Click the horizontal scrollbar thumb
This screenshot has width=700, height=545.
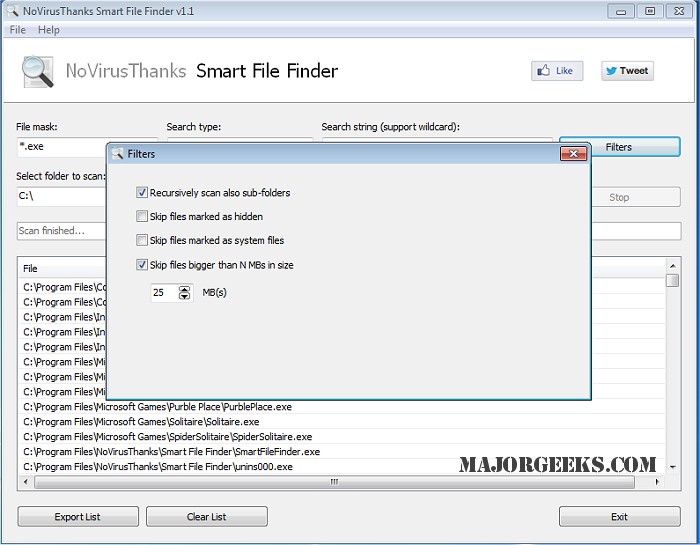click(334, 482)
